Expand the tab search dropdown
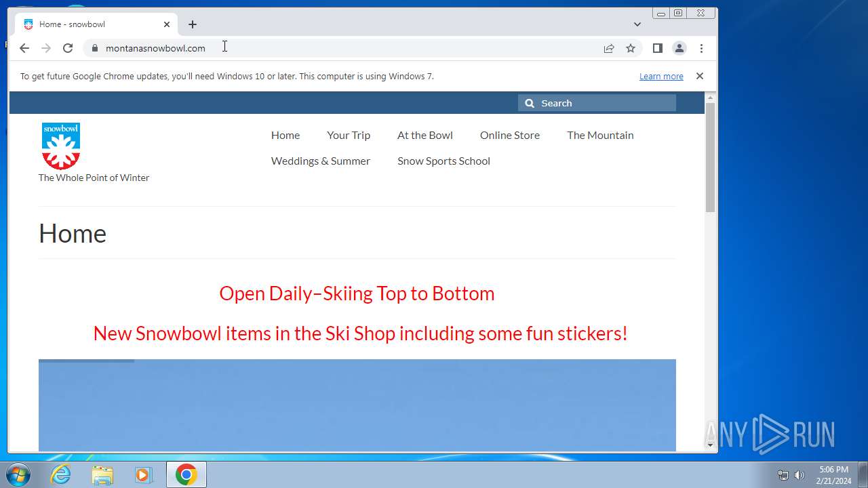868x488 pixels. (637, 24)
